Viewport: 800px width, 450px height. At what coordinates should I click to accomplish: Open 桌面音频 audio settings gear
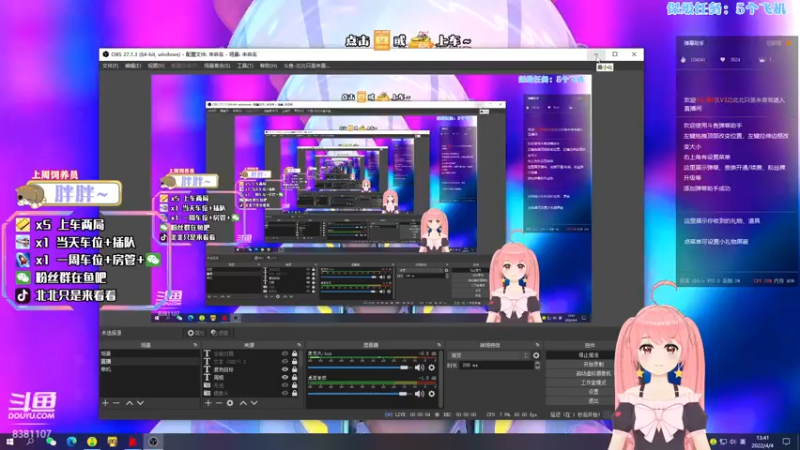[432, 393]
